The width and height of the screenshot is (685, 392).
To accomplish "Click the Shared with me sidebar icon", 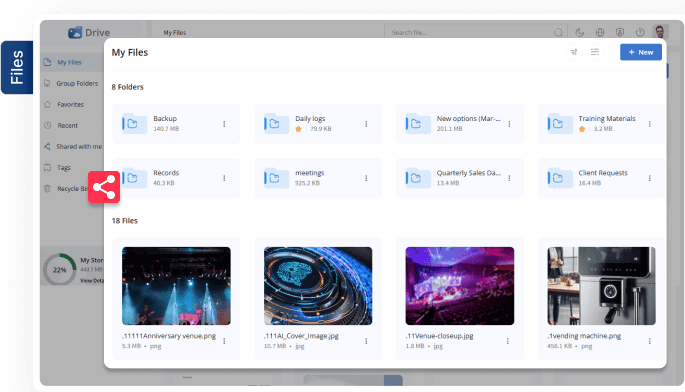I will [x=47, y=146].
